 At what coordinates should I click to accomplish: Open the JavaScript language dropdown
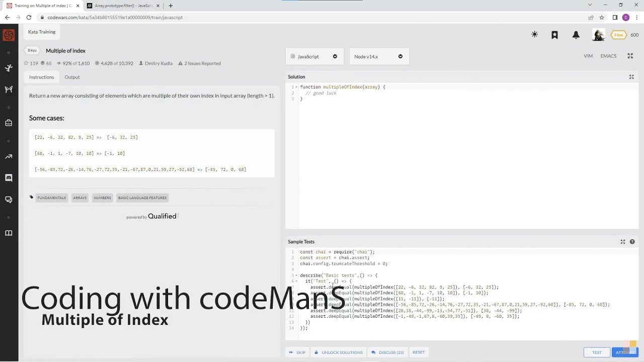tap(314, 56)
